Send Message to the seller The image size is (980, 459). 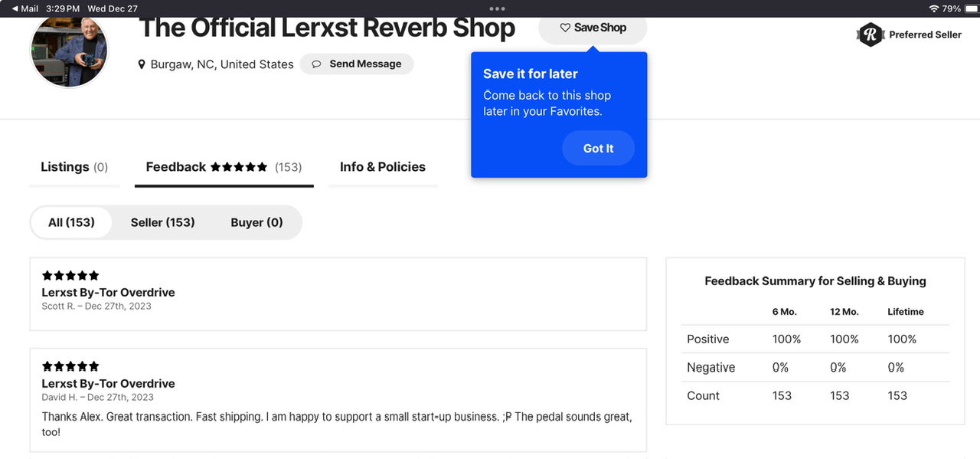[x=357, y=64]
